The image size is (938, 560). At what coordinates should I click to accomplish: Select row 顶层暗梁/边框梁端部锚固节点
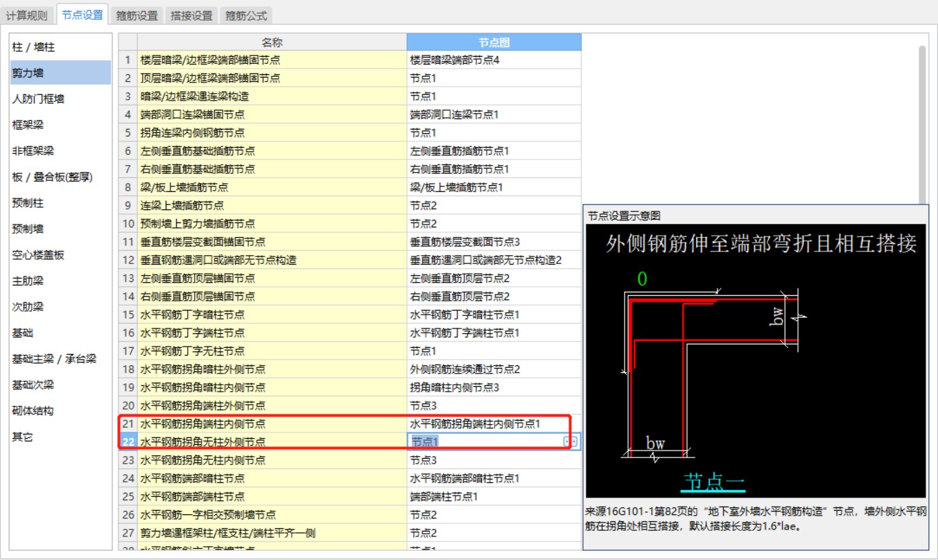(272, 78)
